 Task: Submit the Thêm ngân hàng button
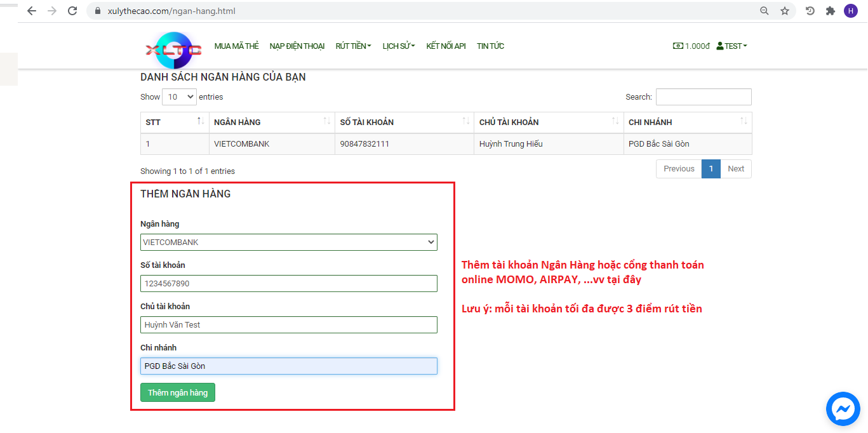coord(178,392)
